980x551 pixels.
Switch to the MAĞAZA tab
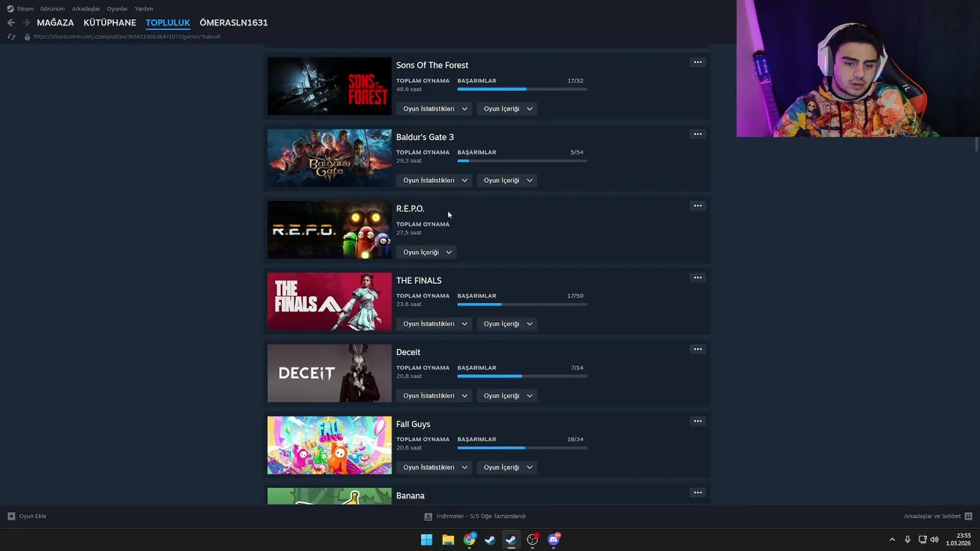click(x=55, y=23)
